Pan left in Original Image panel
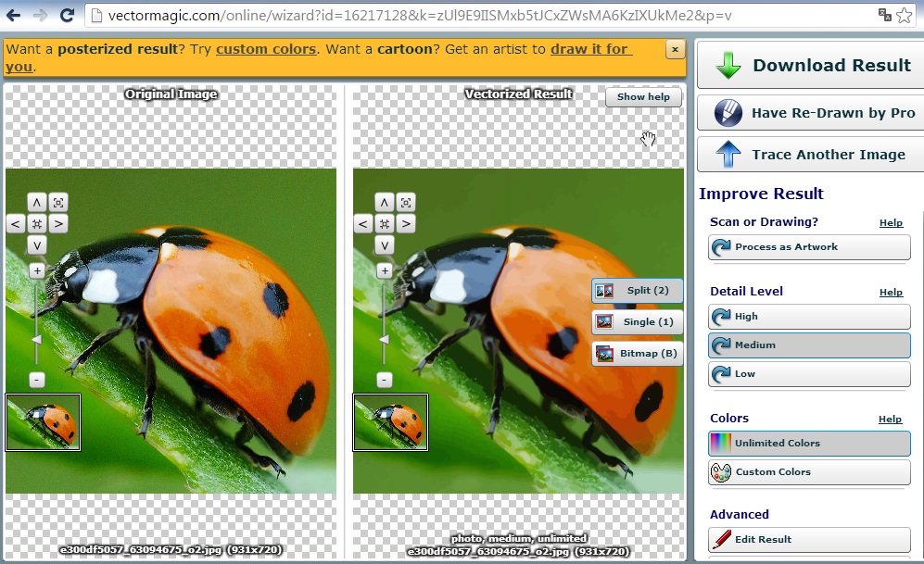This screenshot has height=564, width=924. 16,224
